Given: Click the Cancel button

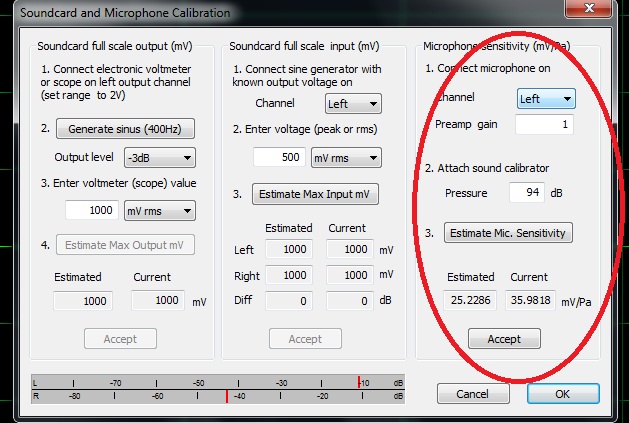Looking at the screenshot, I should pos(473,394).
